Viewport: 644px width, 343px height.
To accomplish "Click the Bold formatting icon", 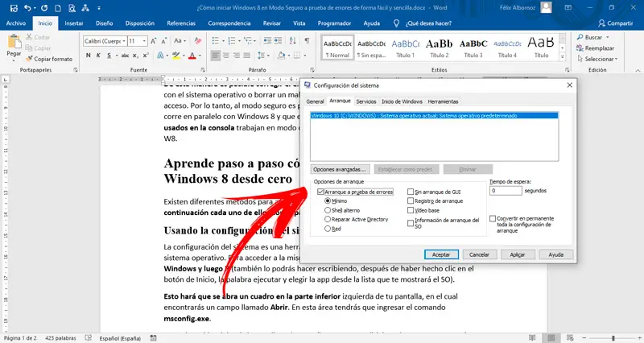I will click(x=89, y=55).
